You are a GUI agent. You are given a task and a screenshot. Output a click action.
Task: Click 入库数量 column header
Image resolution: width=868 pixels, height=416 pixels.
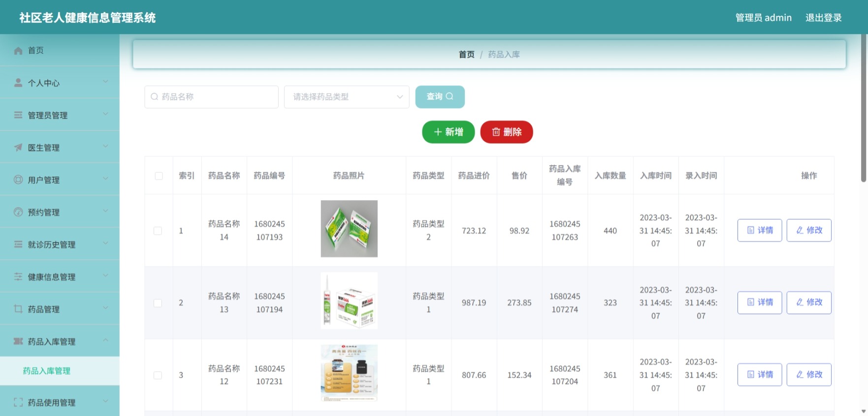point(610,175)
